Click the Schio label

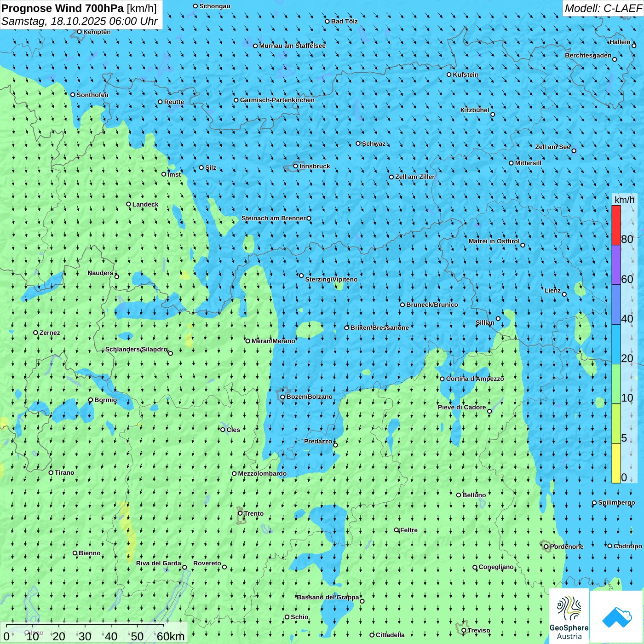pyautogui.click(x=299, y=617)
